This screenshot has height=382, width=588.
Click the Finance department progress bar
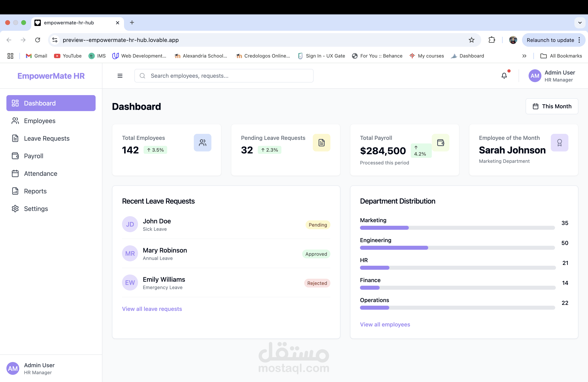pyautogui.click(x=457, y=288)
